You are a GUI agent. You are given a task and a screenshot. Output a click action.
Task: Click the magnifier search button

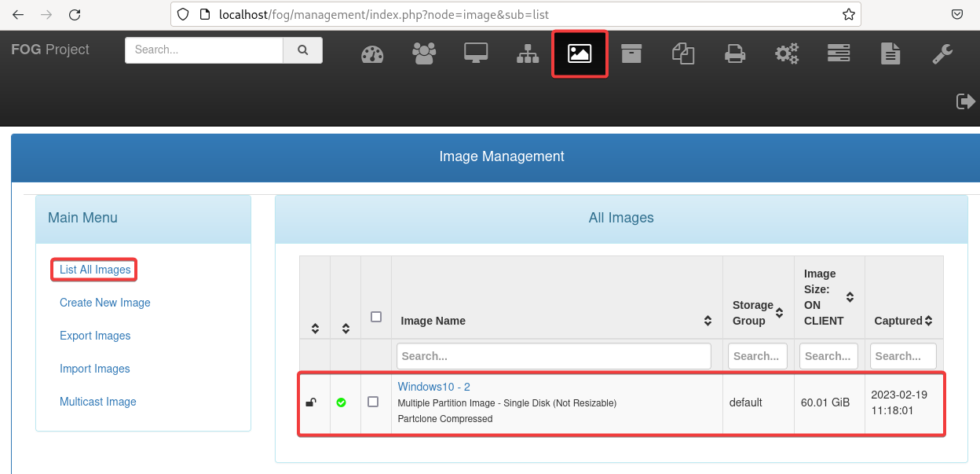(302, 50)
